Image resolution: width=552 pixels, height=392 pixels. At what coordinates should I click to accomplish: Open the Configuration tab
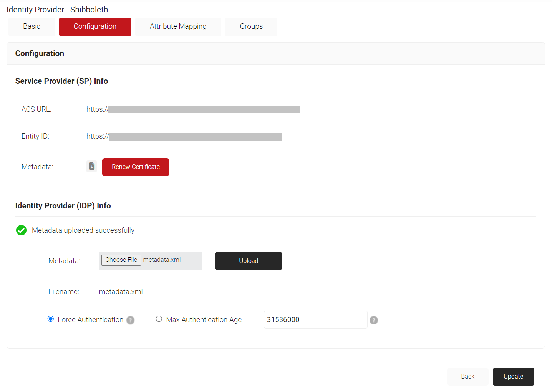point(95,27)
